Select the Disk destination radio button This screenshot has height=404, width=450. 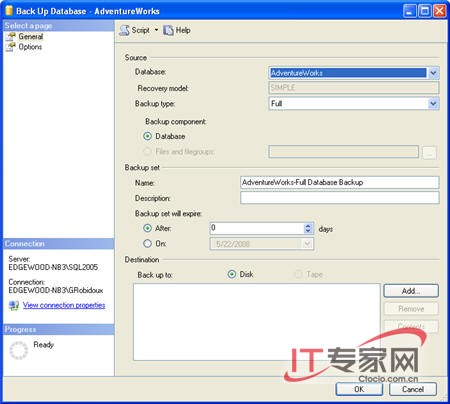[x=231, y=274]
